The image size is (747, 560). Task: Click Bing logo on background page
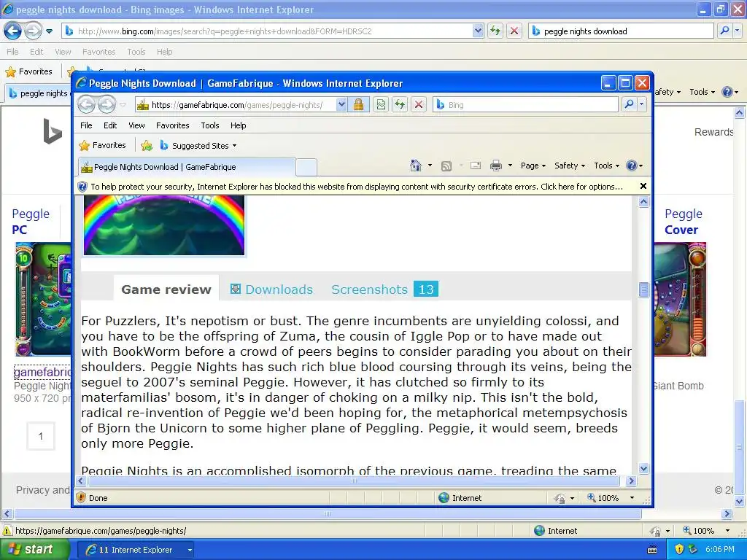pos(53,131)
